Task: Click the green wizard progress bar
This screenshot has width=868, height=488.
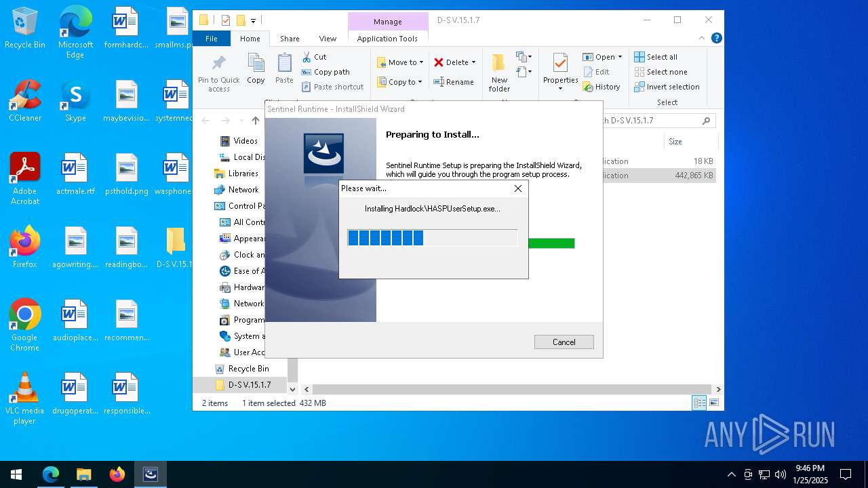Action: [x=551, y=243]
